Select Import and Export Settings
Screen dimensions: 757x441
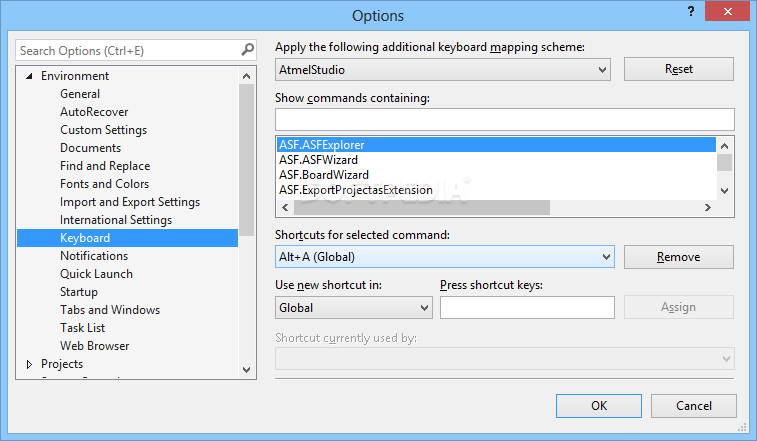click(130, 201)
